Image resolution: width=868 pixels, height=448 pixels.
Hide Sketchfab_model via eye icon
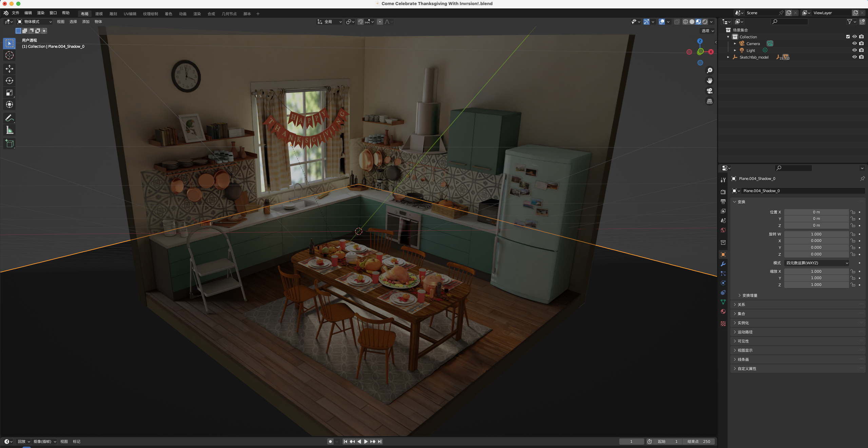[x=854, y=57]
